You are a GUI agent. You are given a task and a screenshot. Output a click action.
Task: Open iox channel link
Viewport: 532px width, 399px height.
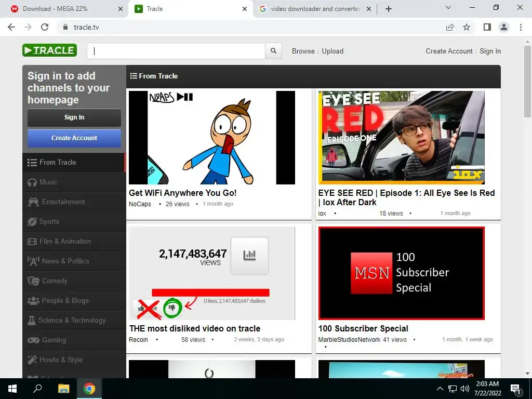coord(322,214)
